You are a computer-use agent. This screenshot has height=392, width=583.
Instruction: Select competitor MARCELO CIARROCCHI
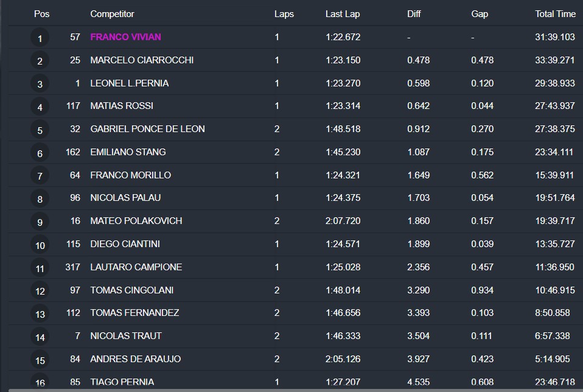(142, 60)
